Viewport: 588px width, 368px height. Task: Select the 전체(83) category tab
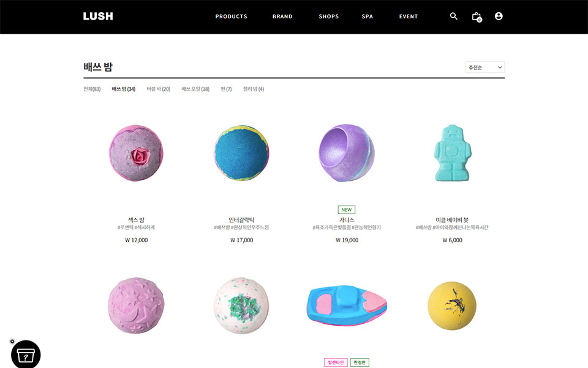[x=92, y=89]
